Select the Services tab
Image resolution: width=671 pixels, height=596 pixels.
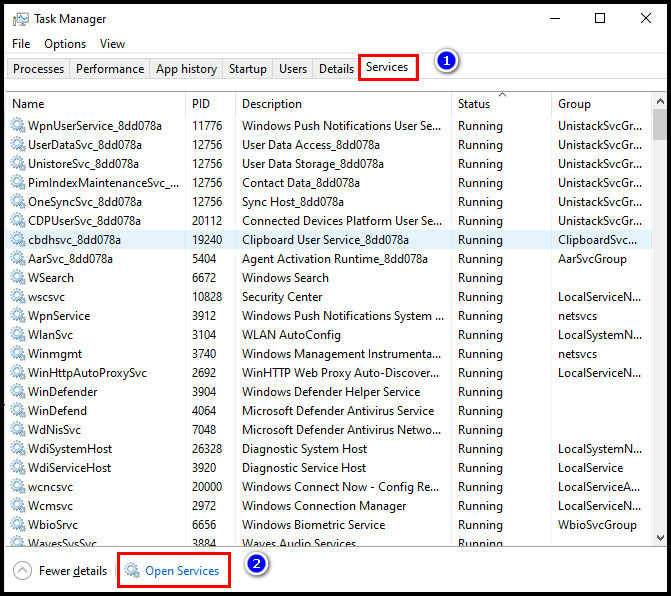[387, 67]
